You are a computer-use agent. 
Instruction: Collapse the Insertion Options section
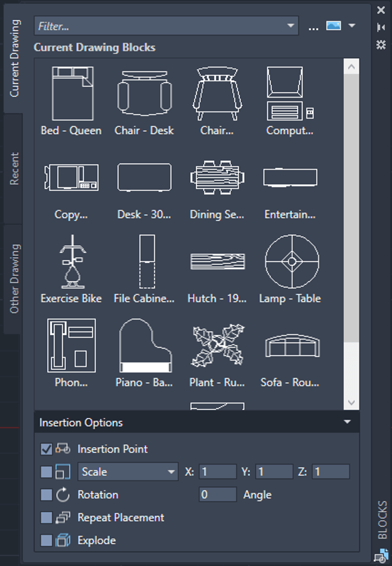click(347, 422)
